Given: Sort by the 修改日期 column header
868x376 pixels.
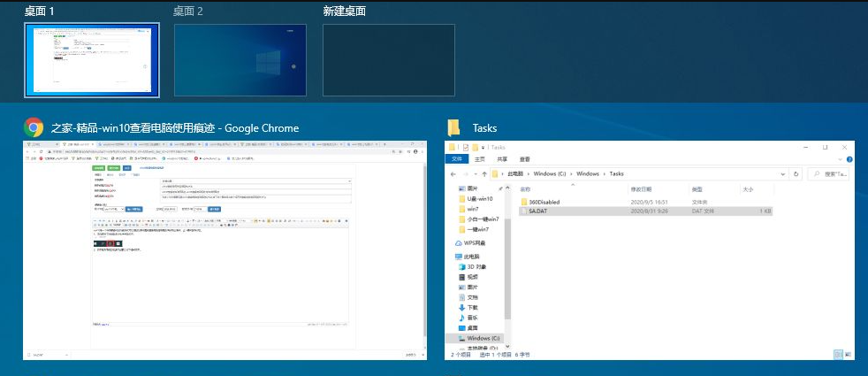Looking at the screenshot, I should (x=641, y=189).
